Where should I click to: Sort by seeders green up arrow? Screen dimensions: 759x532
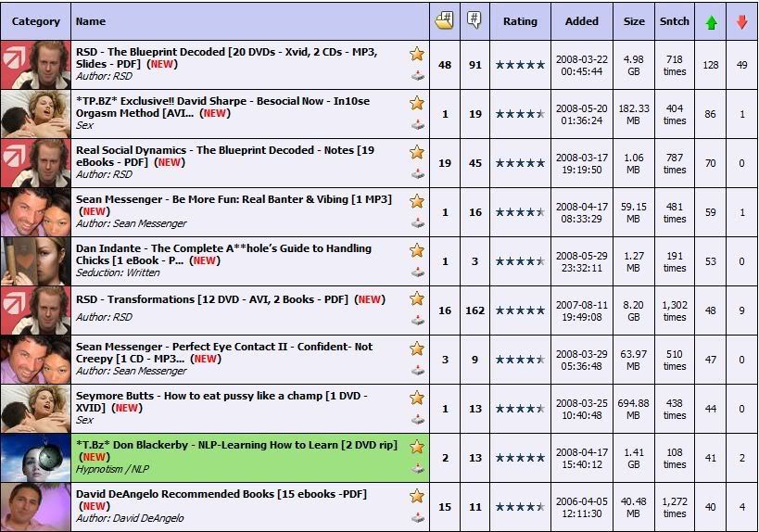coord(711,21)
